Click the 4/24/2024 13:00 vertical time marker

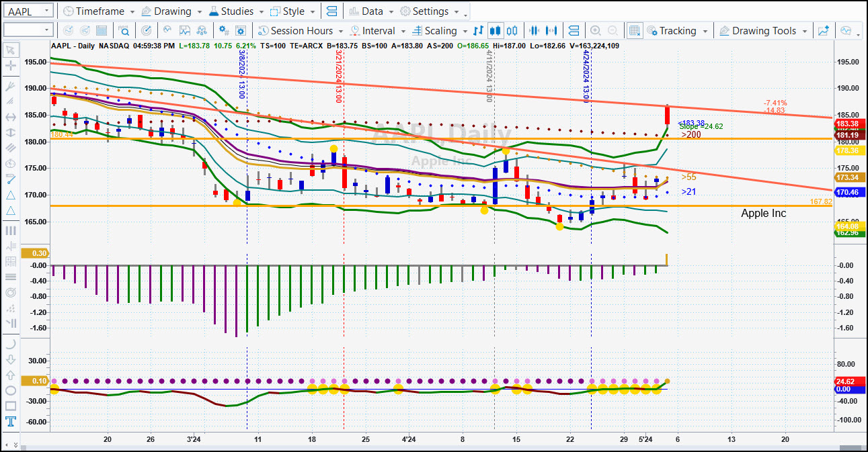coord(586,78)
